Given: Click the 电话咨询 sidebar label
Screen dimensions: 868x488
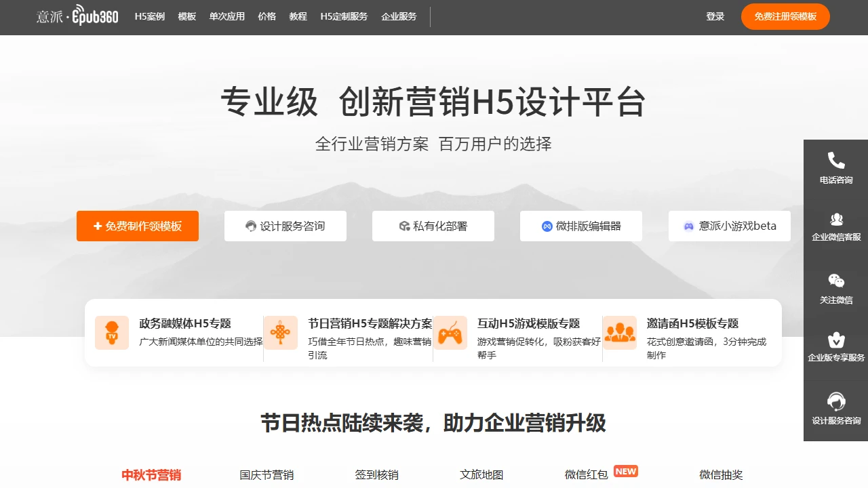Looking at the screenshot, I should click(836, 180).
